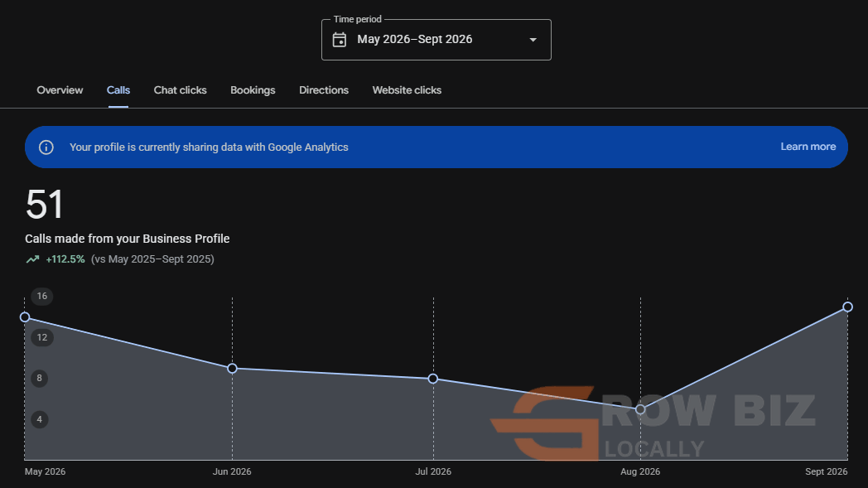The width and height of the screenshot is (868, 488).
Task: Click the '(vs May 2025–Sept 2025)' comparison text
Action: tap(152, 259)
